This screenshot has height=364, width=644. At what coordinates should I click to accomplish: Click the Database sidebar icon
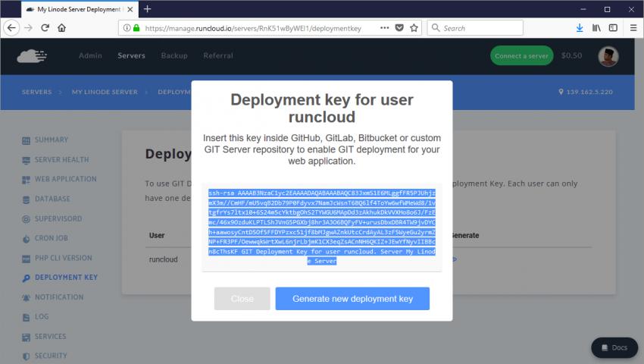(26, 200)
